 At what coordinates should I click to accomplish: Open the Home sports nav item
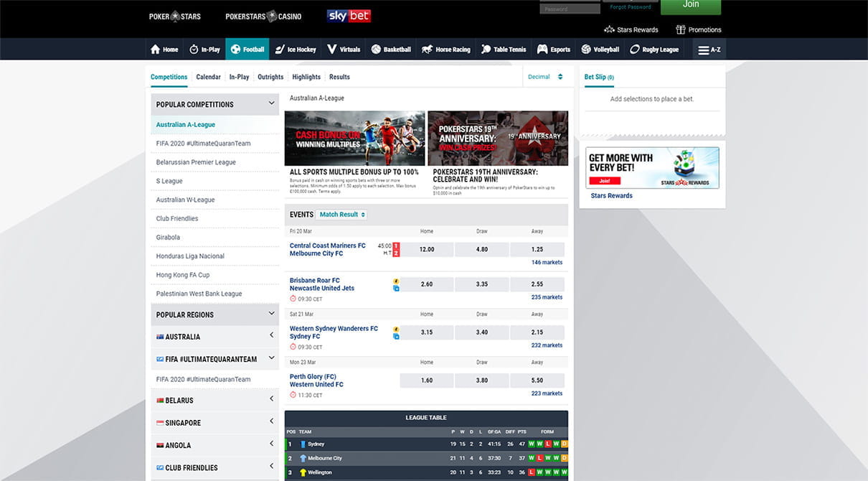coord(164,50)
